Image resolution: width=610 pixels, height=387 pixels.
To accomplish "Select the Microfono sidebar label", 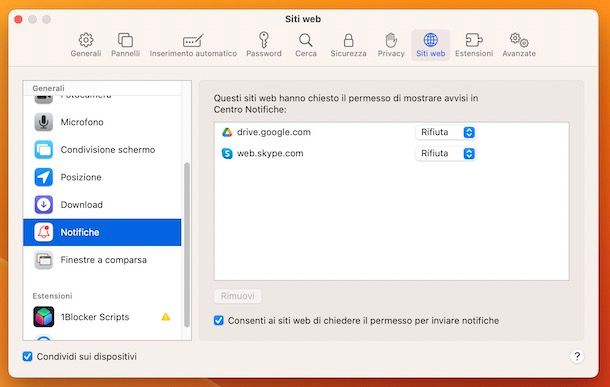I will pos(82,122).
